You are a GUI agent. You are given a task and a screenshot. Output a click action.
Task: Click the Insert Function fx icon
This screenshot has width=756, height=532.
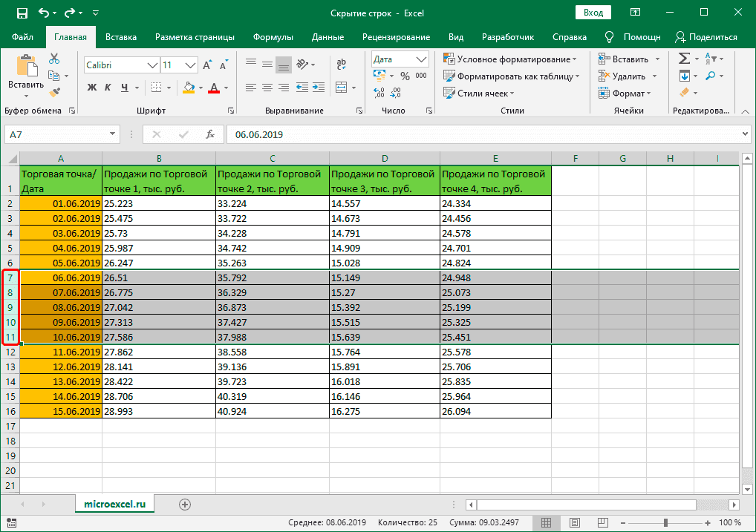pyautogui.click(x=210, y=134)
